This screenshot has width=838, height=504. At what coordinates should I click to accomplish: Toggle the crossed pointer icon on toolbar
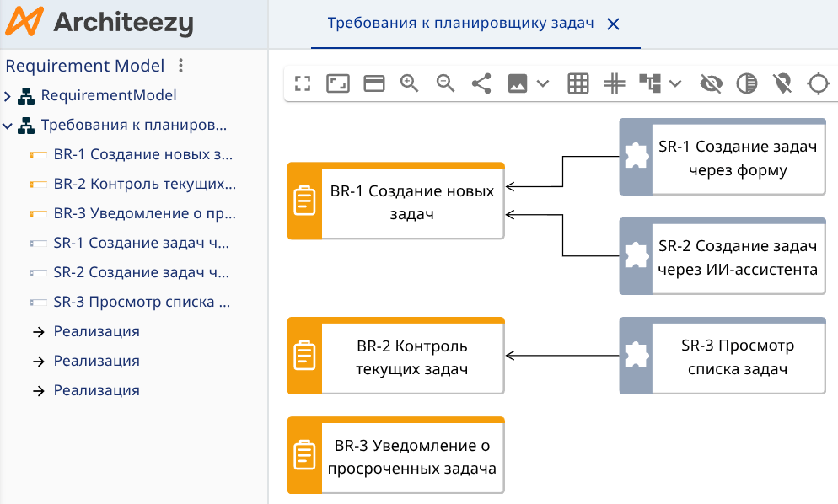782,83
